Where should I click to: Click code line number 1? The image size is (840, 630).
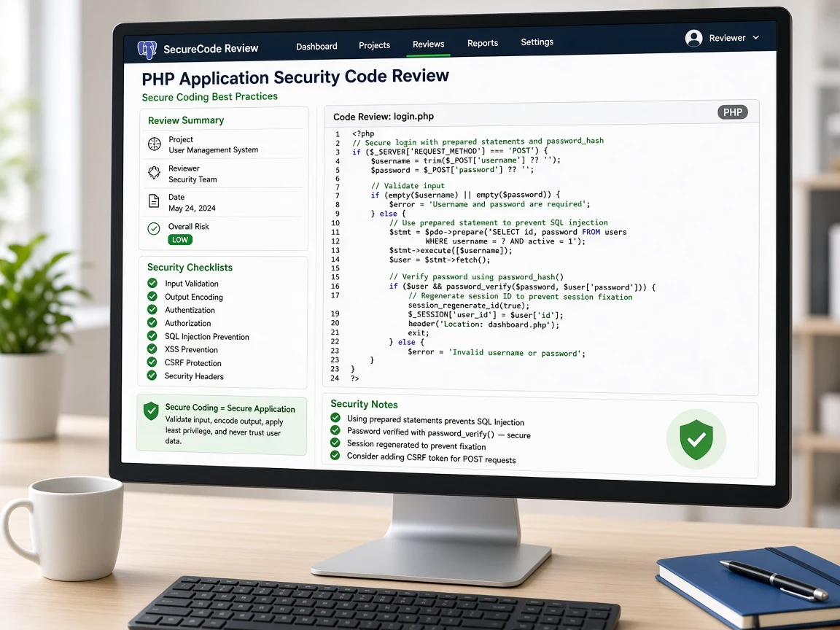coord(338,134)
